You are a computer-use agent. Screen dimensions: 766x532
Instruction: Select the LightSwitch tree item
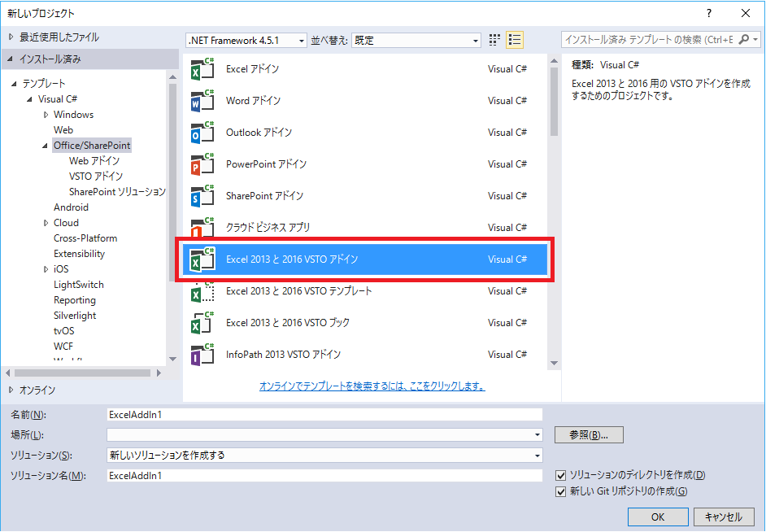79,285
